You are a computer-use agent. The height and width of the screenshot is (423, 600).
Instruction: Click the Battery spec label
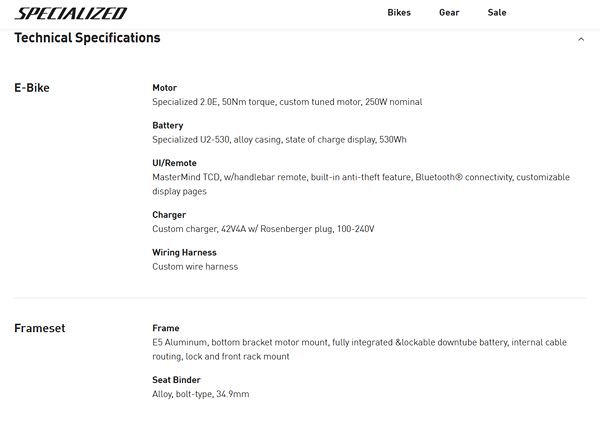[x=167, y=126]
